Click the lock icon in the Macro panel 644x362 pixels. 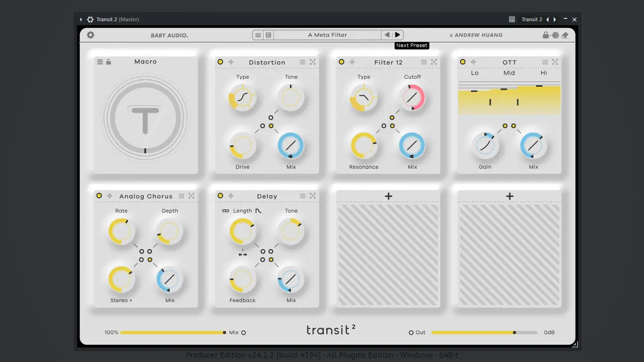(x=108, y=61)
